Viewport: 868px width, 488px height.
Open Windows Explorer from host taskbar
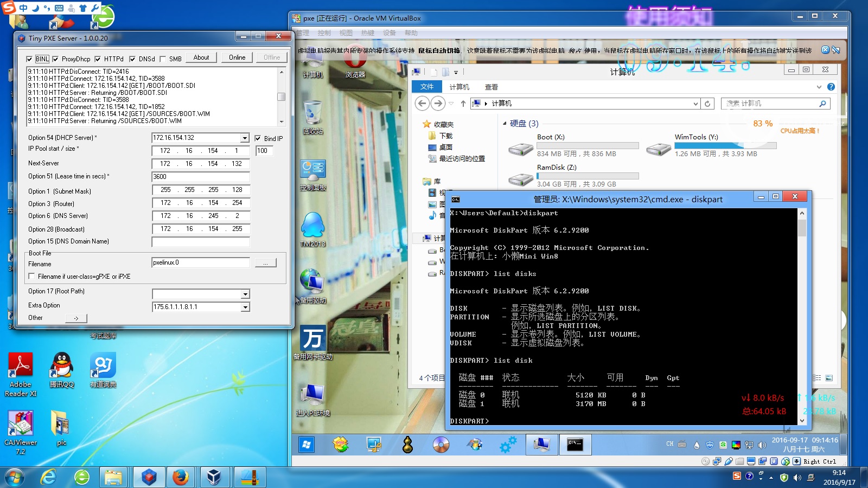click(x=113, y=477)
